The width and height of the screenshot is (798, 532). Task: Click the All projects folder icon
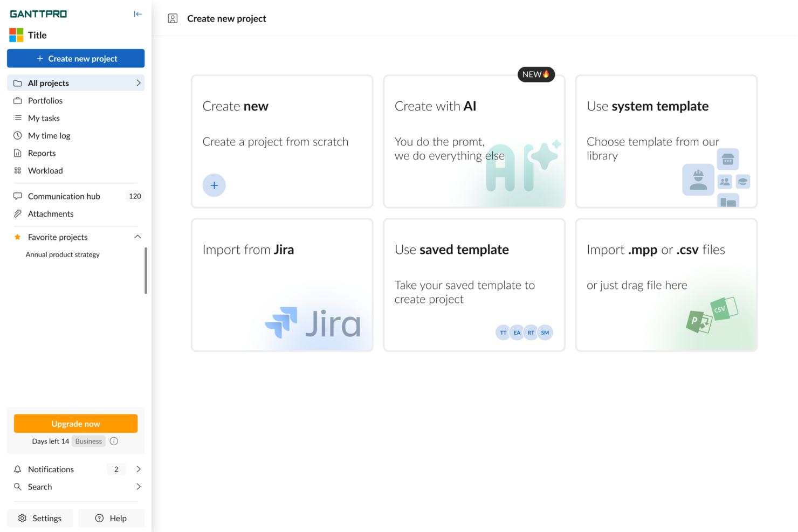coord(18,83)
